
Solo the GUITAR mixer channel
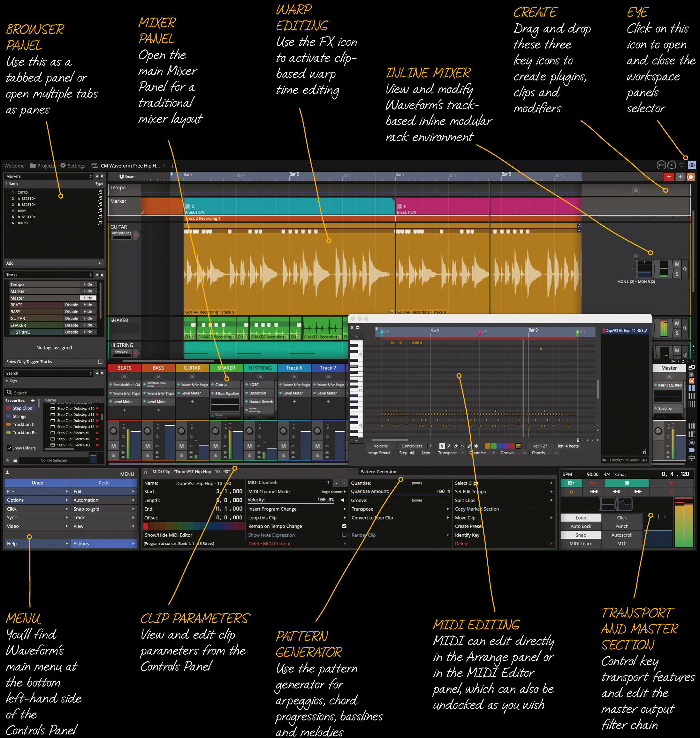[181, 455]
